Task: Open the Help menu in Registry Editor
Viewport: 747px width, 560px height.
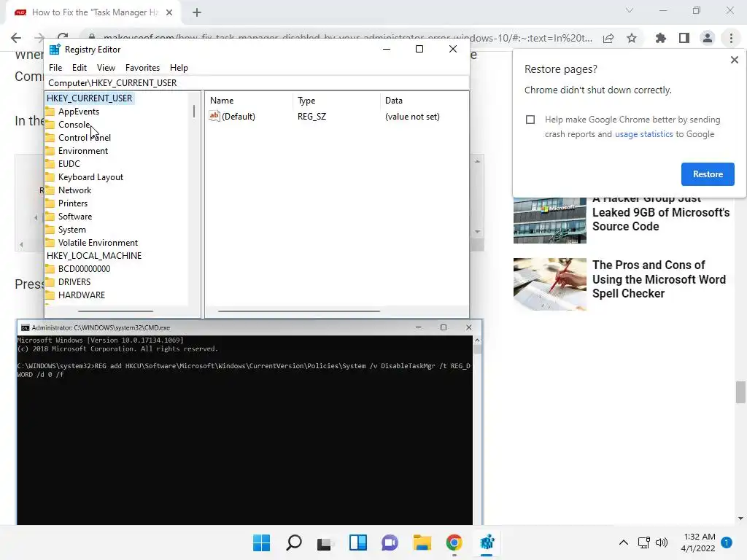Action: [179, 68]
